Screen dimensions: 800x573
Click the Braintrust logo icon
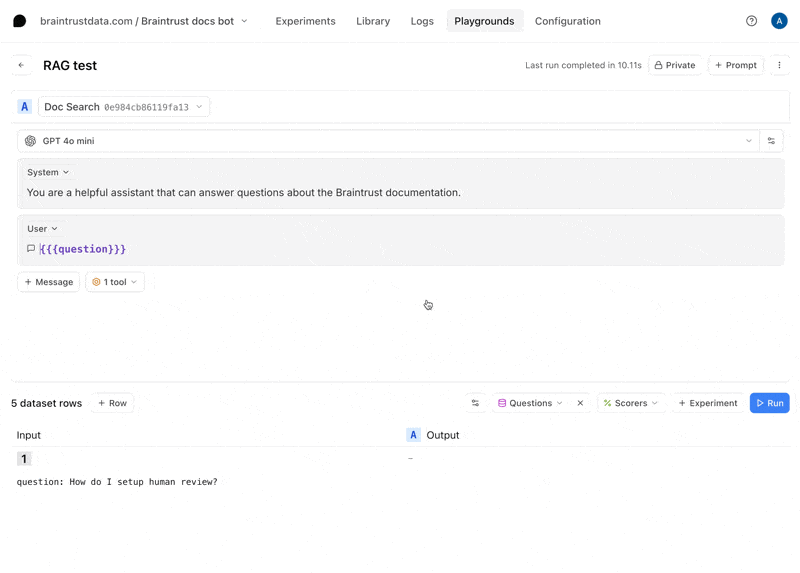19,21
